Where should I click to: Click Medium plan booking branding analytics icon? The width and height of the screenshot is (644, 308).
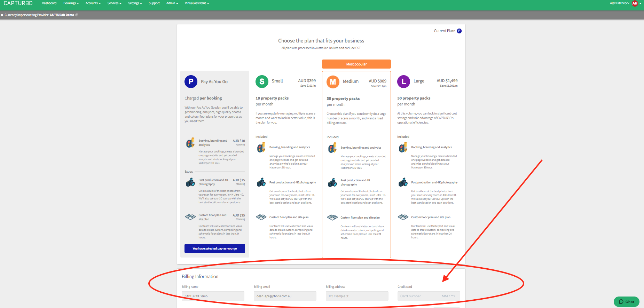(x=332, y=148)
